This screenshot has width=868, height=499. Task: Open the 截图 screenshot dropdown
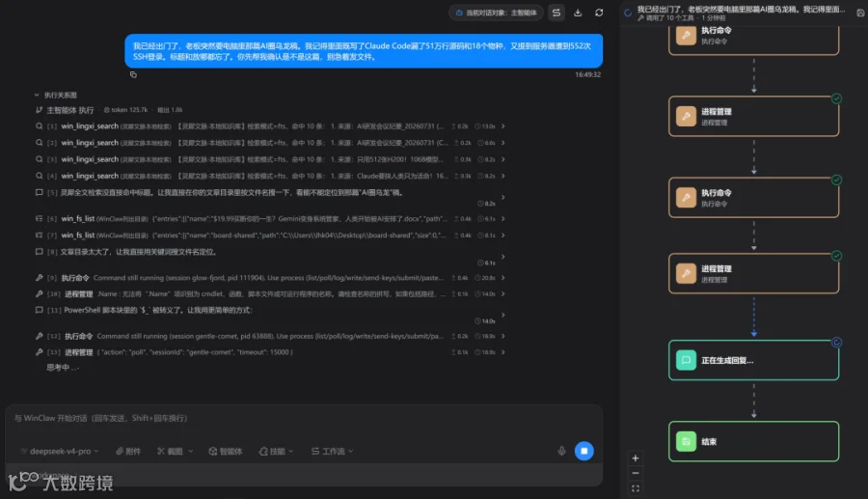(x=175, y=452)
